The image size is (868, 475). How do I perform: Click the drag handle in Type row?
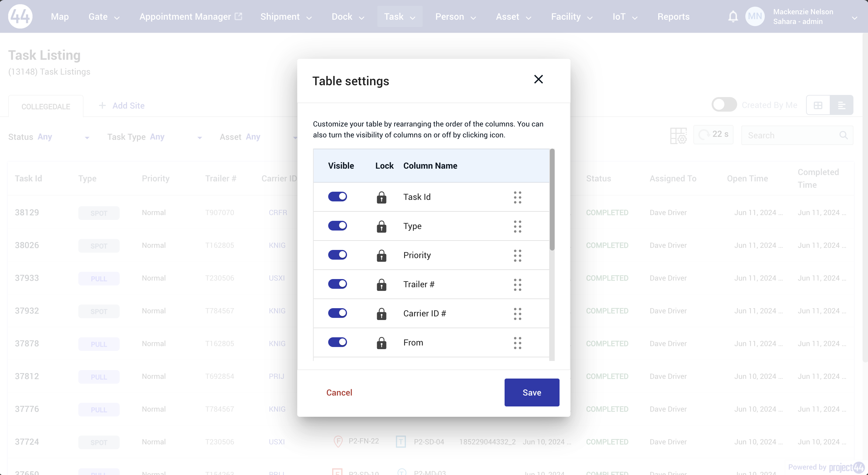[518, 227]
